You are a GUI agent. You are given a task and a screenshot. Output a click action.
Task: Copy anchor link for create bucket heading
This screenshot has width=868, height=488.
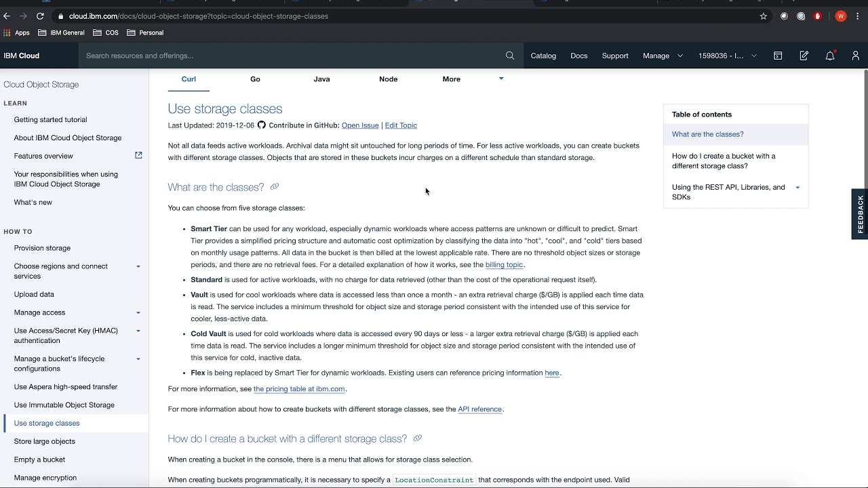point(418,439)
